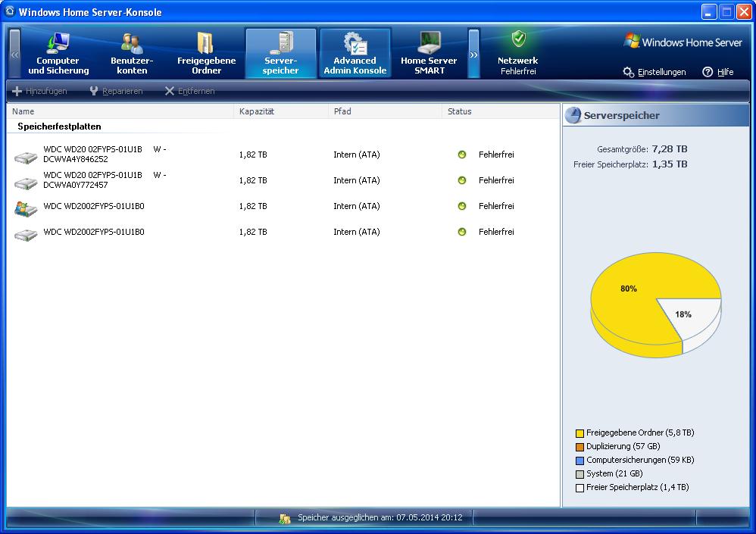Sort by the Status column header

501,111
